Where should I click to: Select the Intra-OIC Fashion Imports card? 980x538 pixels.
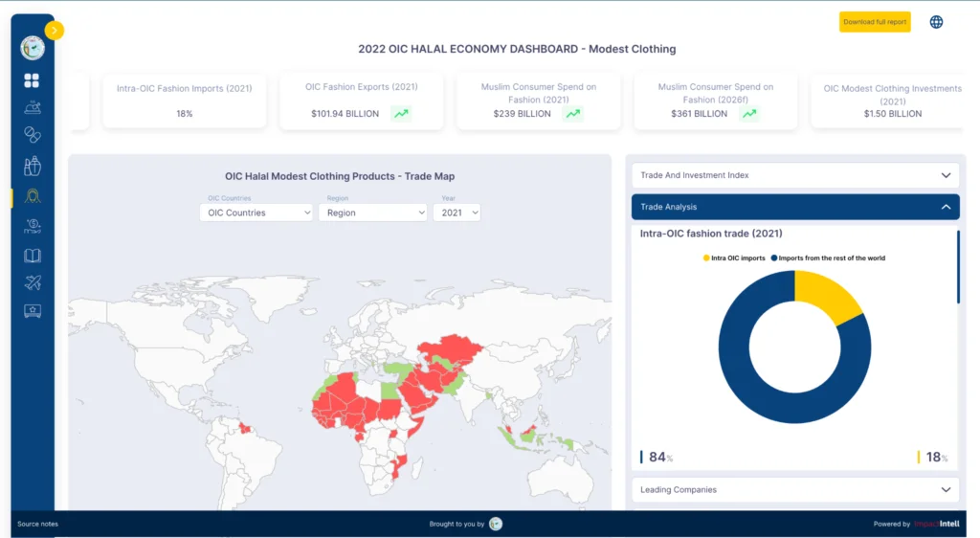185,101
